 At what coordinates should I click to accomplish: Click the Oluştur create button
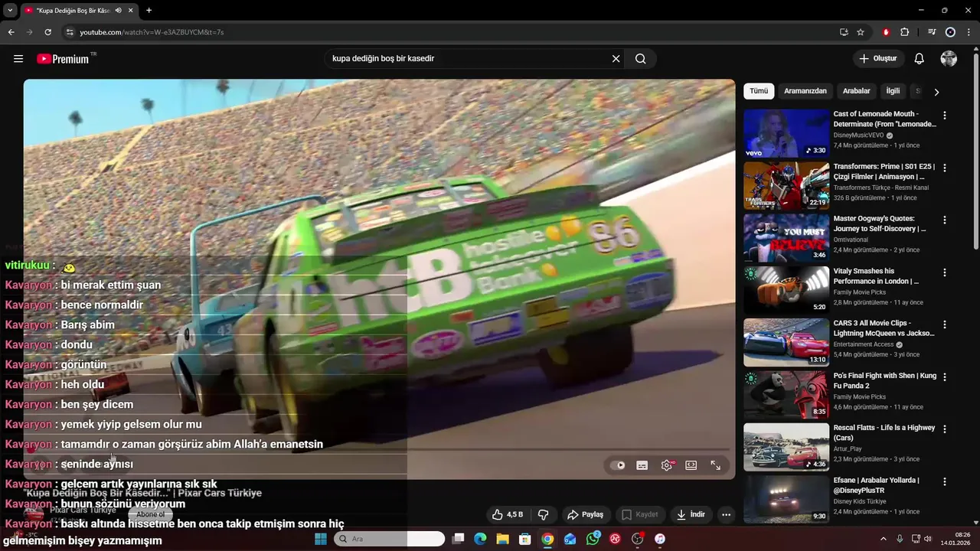[x=877, y=59]
